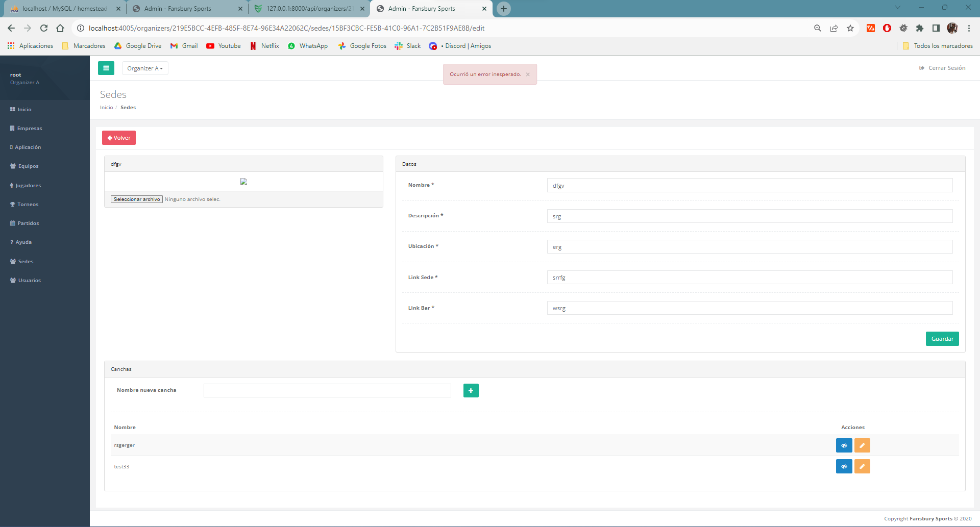Open Empresas in the sidebar
Image resolution: width=980 pixels, height=527 pixels.
point(26,128)
